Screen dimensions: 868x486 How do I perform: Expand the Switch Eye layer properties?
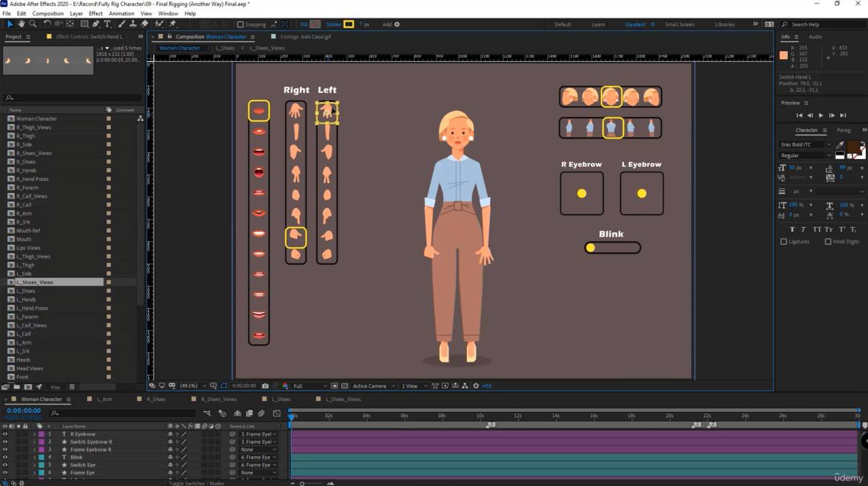pyautogui.click(x=34, y=465)
